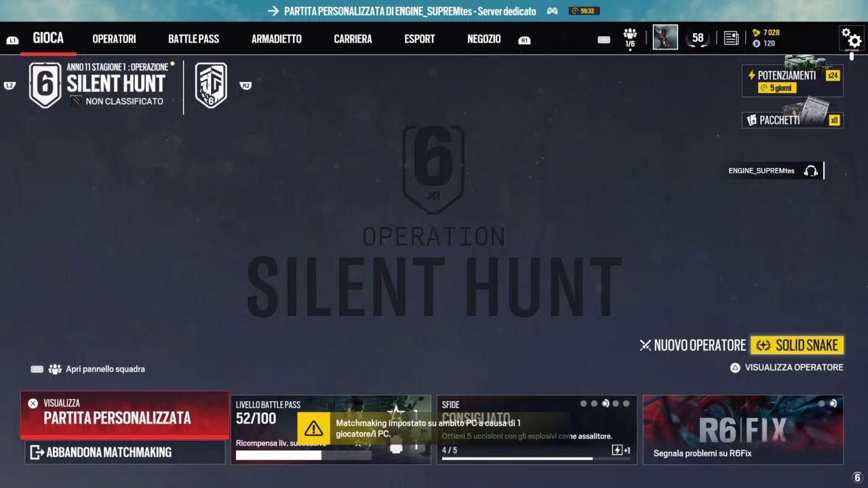This screenshot has width=868, height=488.
Task: Check the 7028 renown currency
Action: pyautogui.click(x=766, y=33)
